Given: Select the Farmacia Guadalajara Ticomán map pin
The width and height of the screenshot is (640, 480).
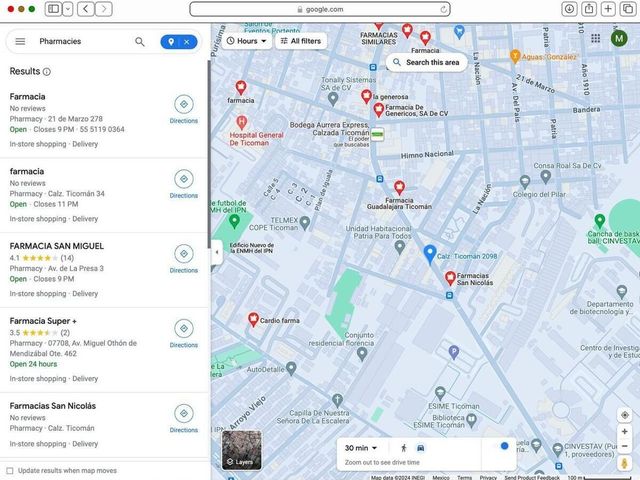Looking at the screenshot, I should point(399,187).
